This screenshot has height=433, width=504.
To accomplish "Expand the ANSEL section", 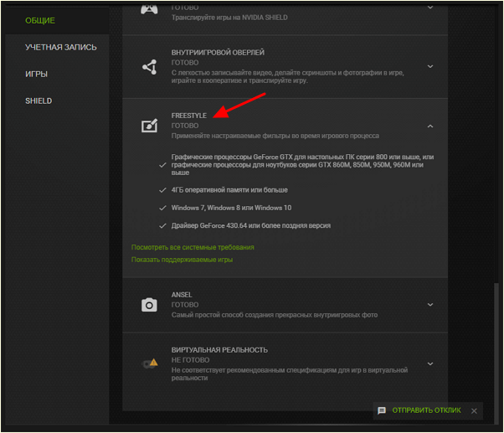I will [x=430, y=304].
